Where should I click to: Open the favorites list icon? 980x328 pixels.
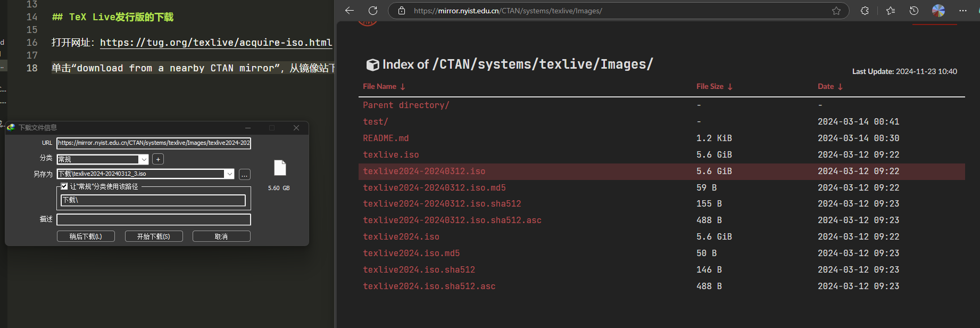(891, 11)
